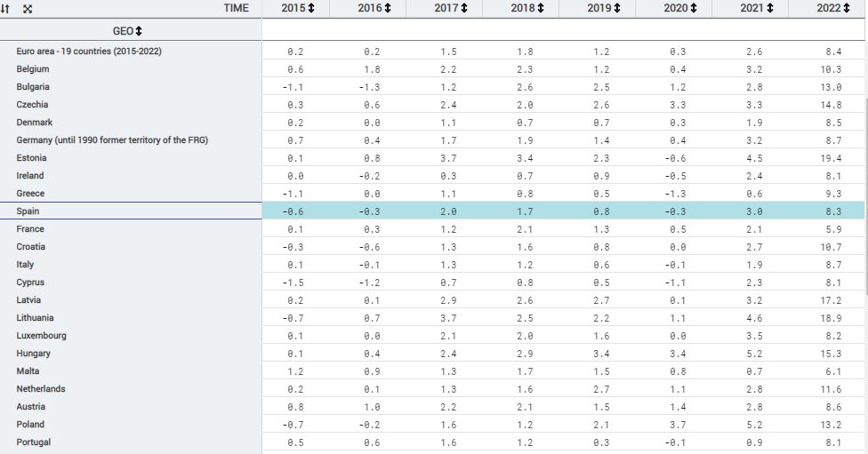Viewport: 868px width, 454px height.
Task: Select the Euro area - 19 countries row
Action: point(89,52)
